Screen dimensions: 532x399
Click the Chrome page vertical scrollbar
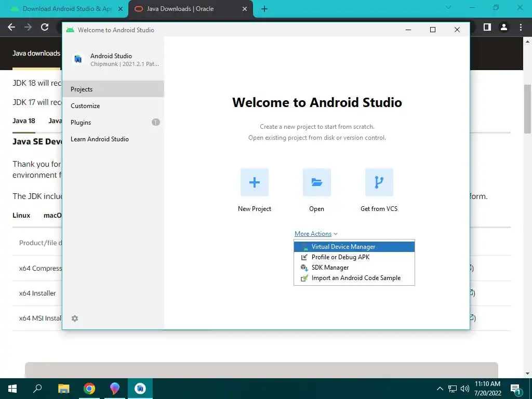(528, 109)
